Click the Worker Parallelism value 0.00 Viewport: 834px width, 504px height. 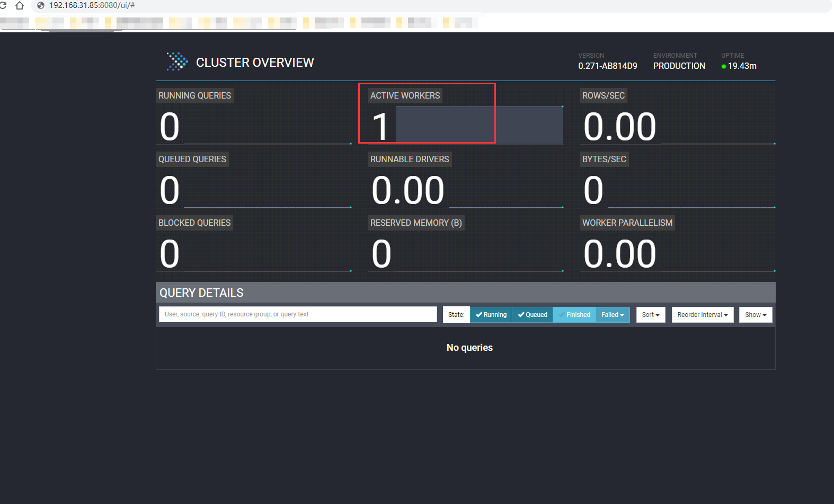click(620, 254)
